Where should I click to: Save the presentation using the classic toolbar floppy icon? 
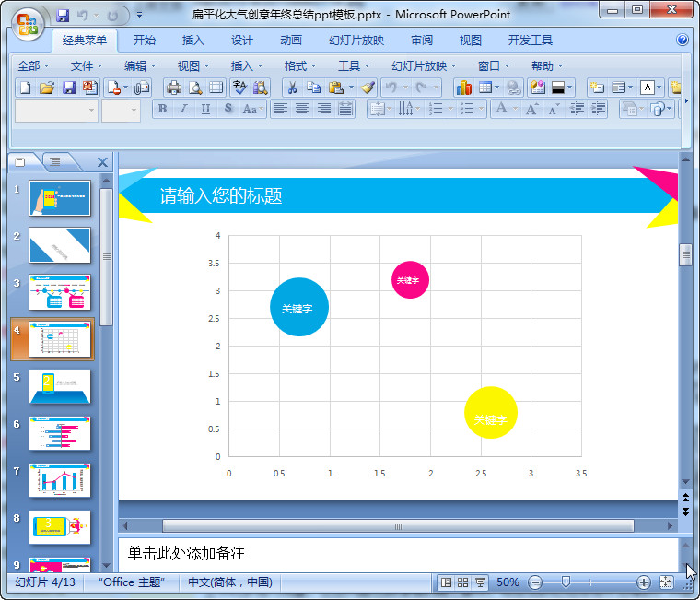pos(69,88)
